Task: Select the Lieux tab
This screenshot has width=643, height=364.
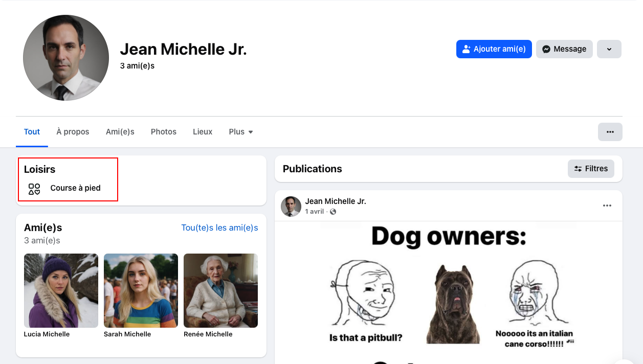Action: (x=203, y=132)
